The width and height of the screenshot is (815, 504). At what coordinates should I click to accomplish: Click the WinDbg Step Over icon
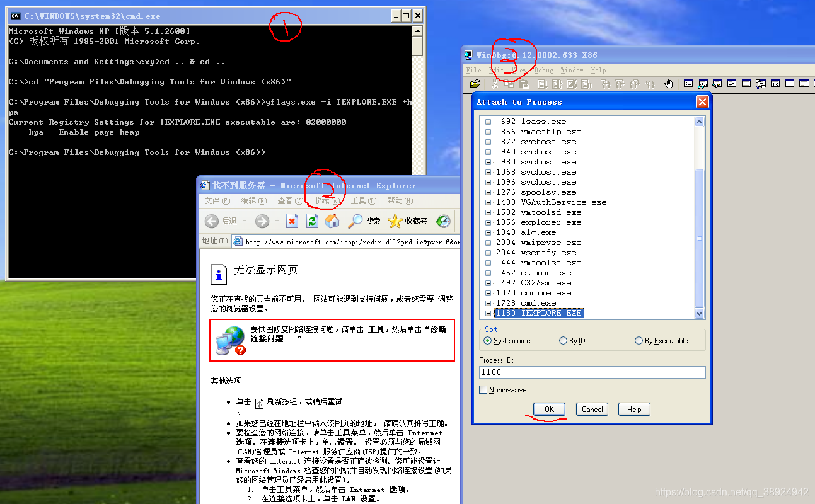click(x=620, y=84)
